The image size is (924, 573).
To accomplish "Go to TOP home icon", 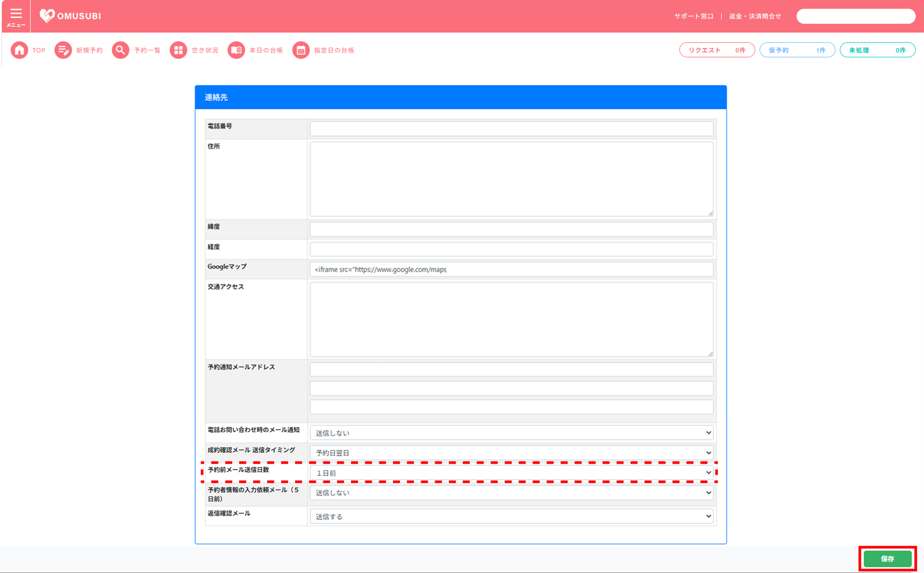I will pyautogui.click(x=19, y=50).
